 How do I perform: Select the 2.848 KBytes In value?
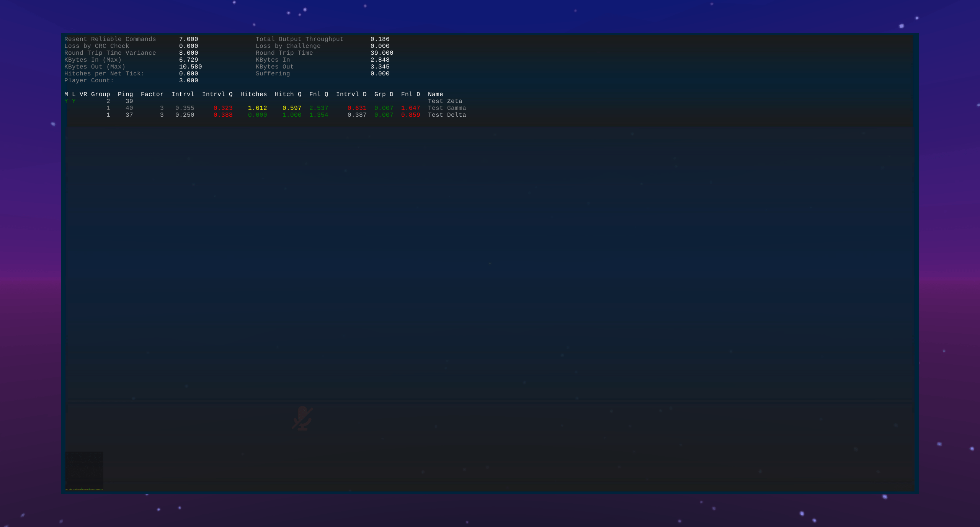point(380,60)
